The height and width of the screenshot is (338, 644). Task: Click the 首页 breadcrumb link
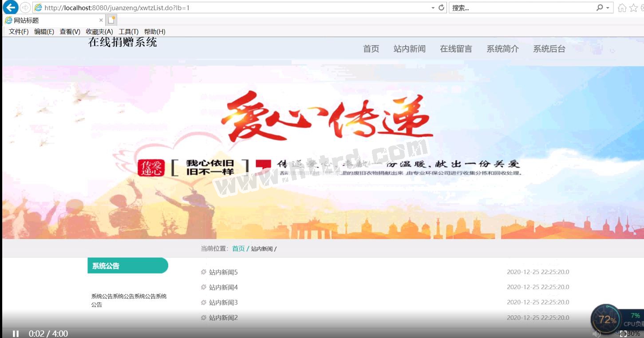coord(238,248)
